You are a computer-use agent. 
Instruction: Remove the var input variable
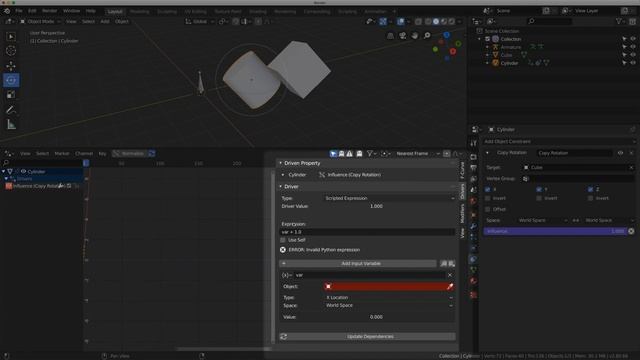click(450, 275)
